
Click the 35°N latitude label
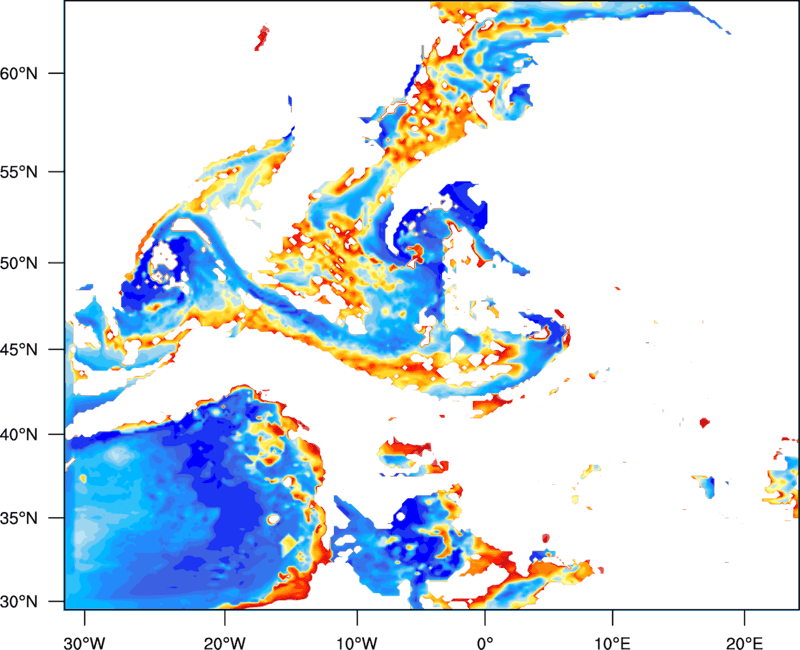(19, 518)
